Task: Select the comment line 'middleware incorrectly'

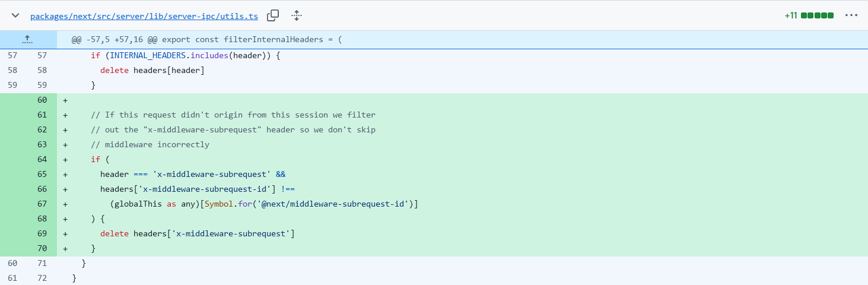Action: click(x=150, y=144)
